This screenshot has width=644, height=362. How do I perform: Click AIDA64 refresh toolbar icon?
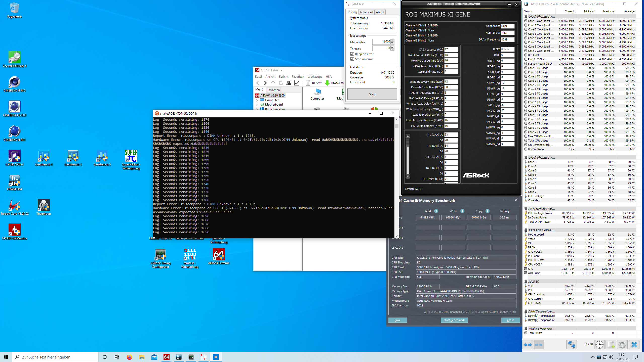281,83
